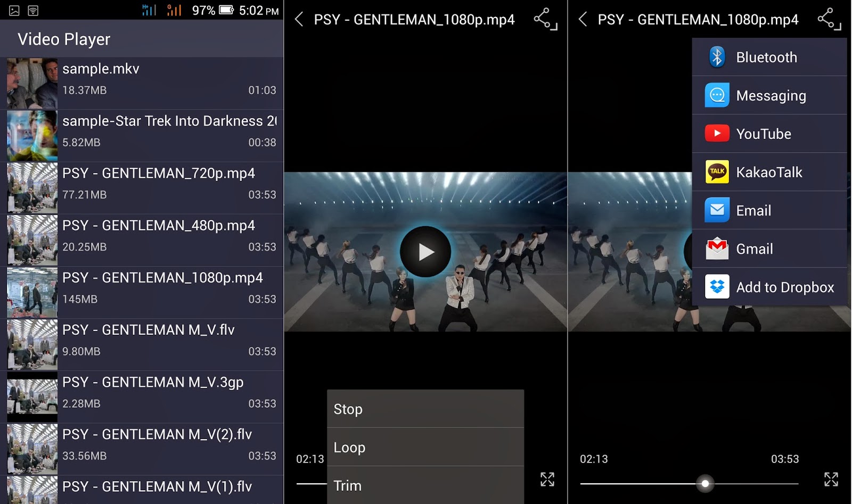Click the 77.21MB file size
The image size is (852, 504).
tap(85, 194)
